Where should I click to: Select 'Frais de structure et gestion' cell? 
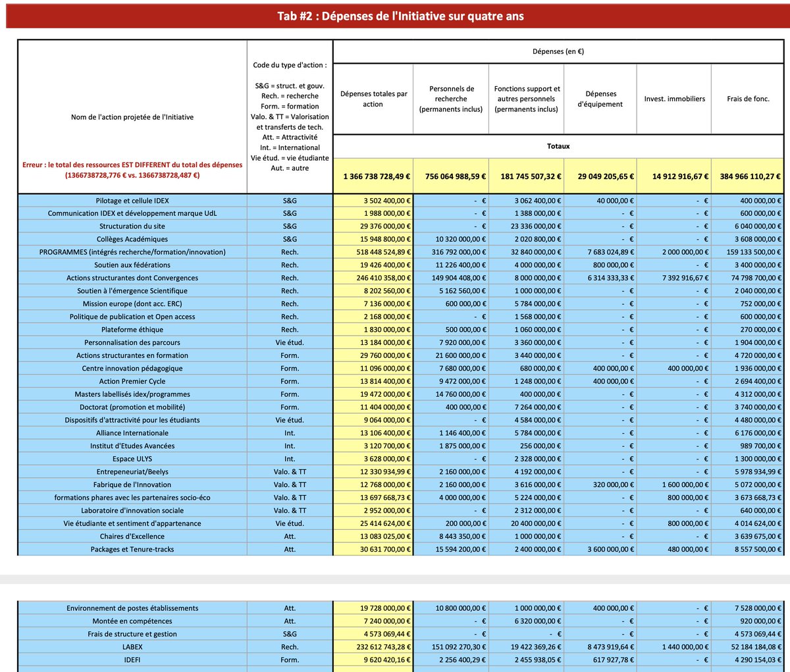pyautogui.click(x=132, y=634)
